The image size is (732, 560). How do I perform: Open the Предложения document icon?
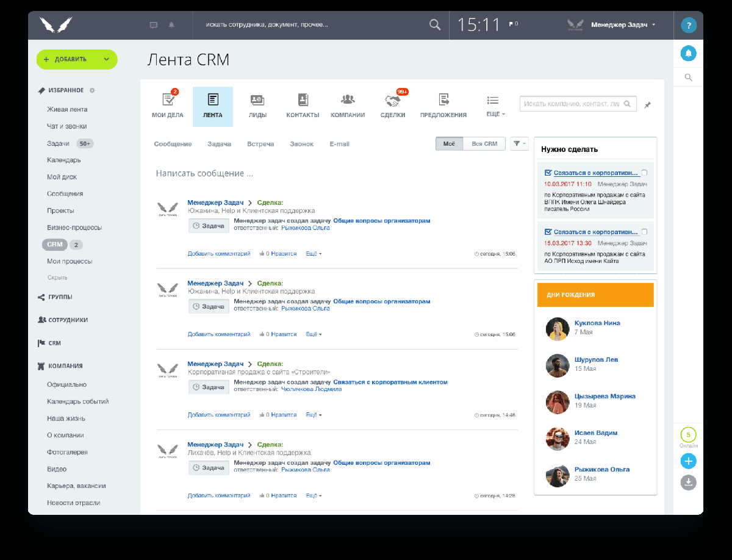tap(443, 99)
